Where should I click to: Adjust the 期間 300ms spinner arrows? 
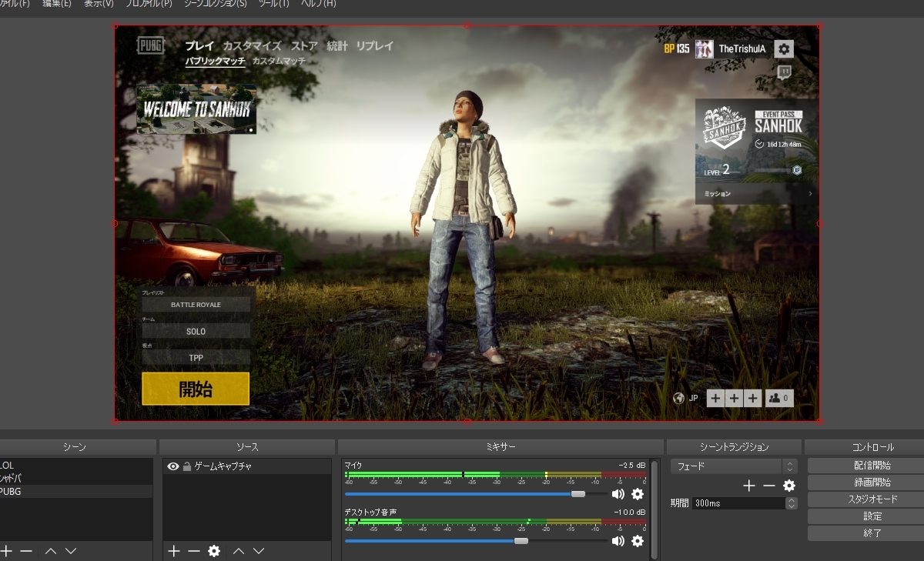792,503
